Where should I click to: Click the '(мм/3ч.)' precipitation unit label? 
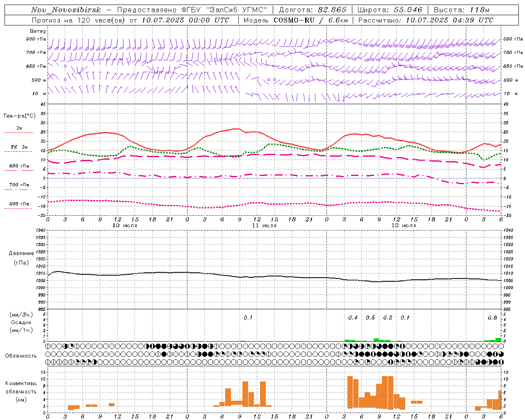21,315
